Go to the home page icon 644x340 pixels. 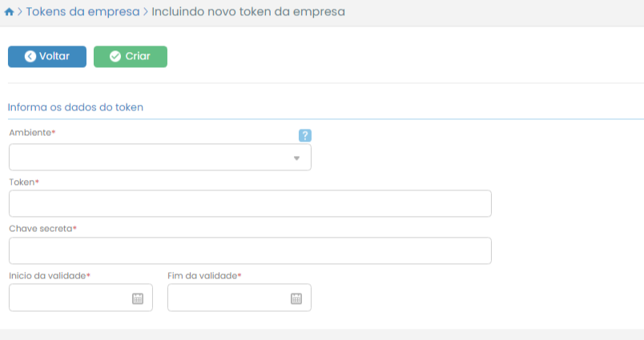pos(9,13)
